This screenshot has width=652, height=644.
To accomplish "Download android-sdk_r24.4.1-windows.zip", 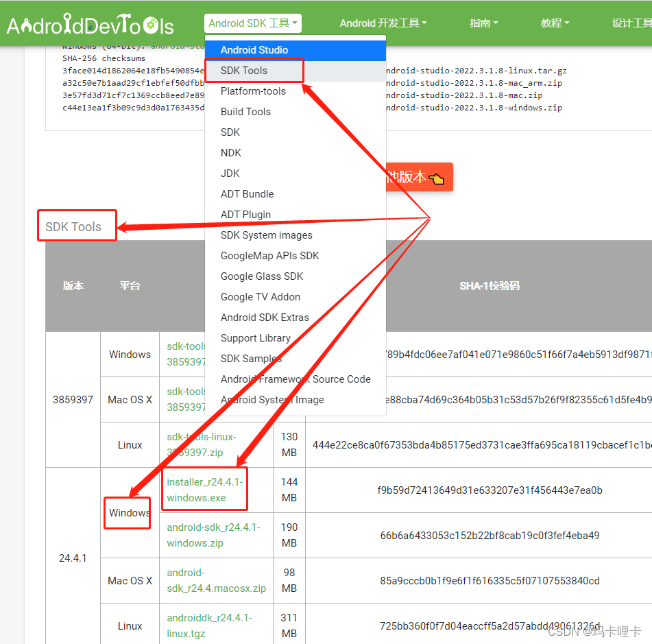I will [213, 536].
